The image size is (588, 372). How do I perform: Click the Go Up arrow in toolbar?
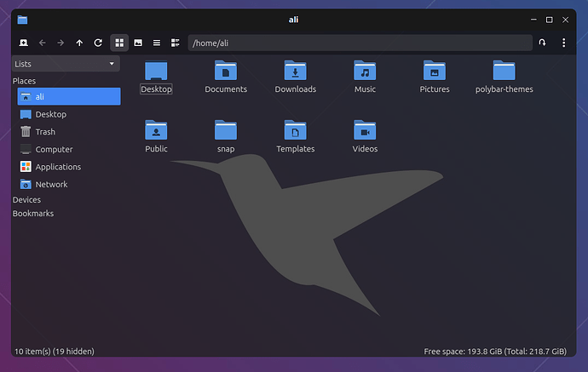tap(79, 43)
